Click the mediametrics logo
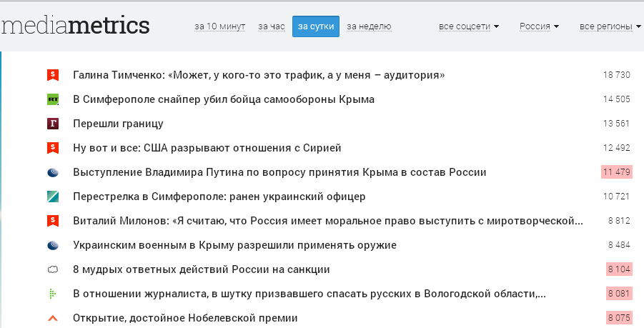 (75, 26)
